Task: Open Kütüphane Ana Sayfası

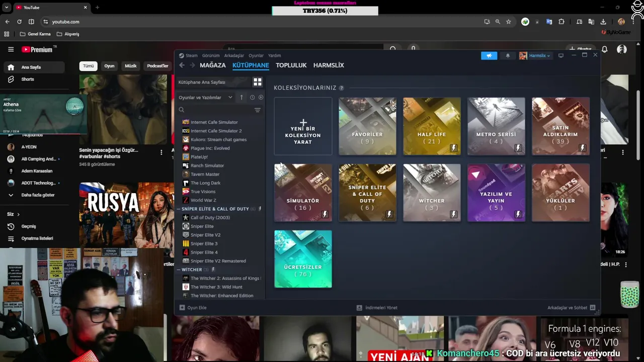Action: coord(214,82)
